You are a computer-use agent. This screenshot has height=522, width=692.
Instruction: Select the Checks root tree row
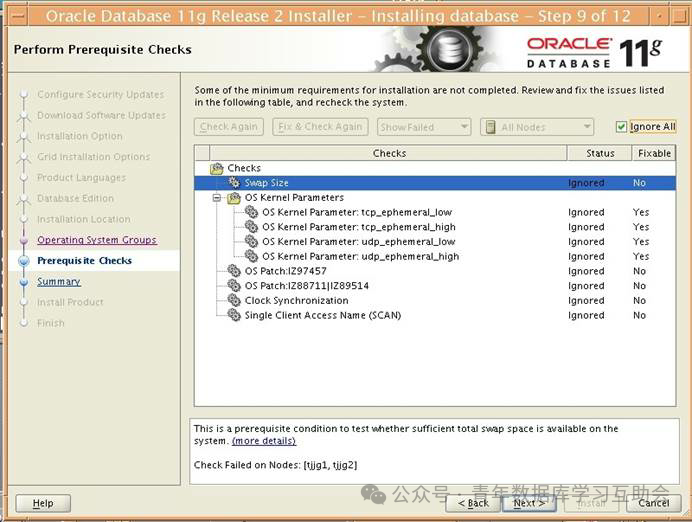click(x=435, y=168)
